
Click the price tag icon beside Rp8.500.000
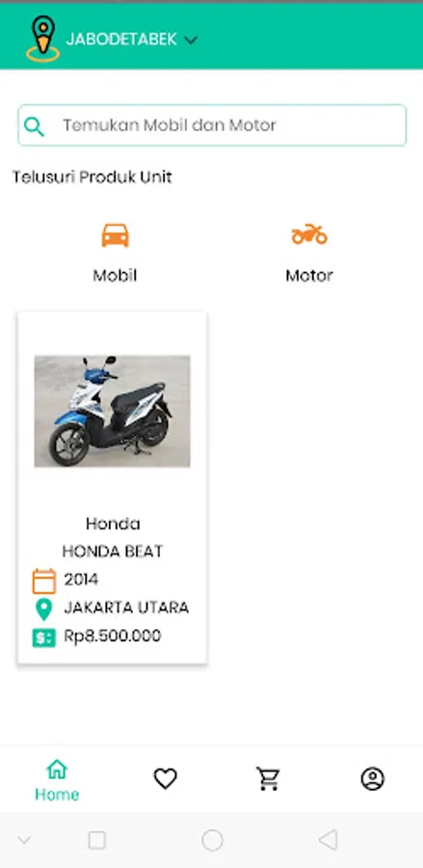pyautogui.click(x=43, y=637)
